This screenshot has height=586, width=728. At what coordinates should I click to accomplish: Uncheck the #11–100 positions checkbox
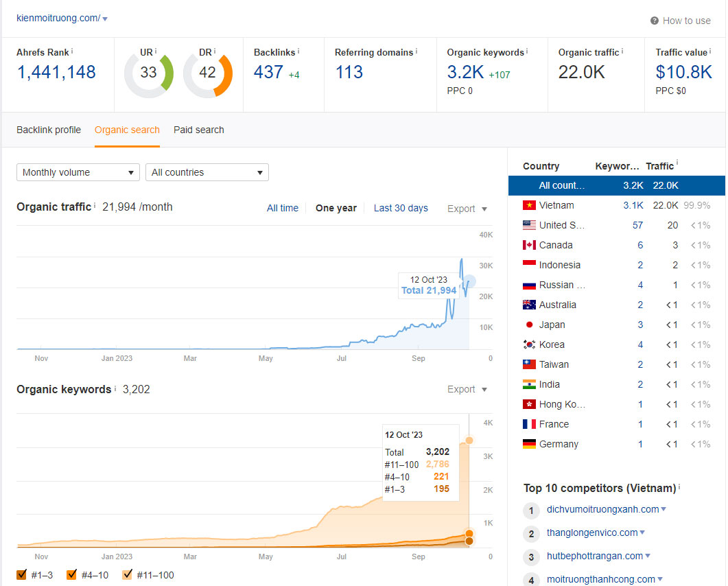coord(127,574)
